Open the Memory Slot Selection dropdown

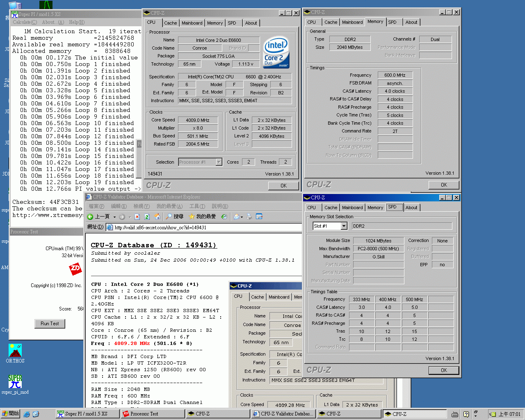(344, 226)
